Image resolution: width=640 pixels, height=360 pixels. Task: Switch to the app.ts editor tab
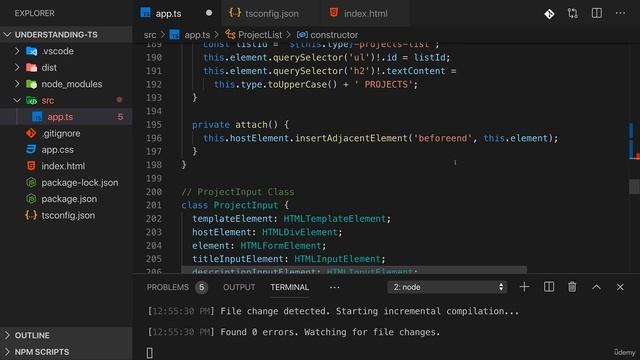[x=177, y=13]
